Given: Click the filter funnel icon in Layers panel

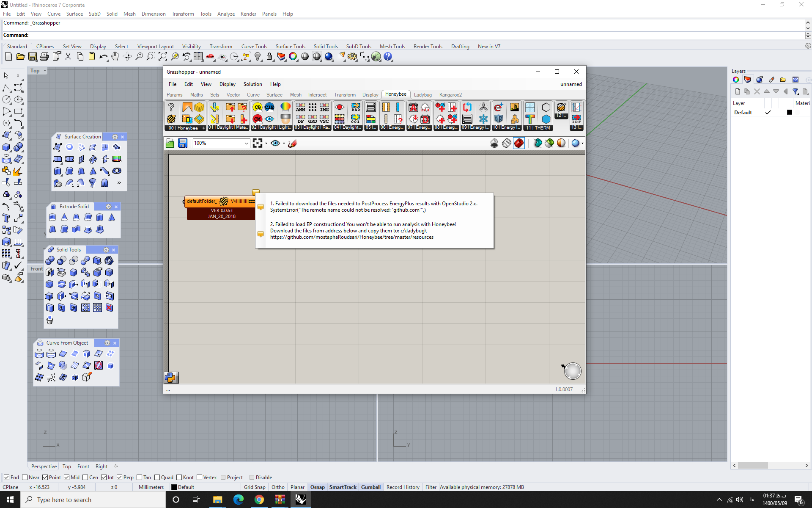Looking at the screenshot, I should click(x=795, y=91).
